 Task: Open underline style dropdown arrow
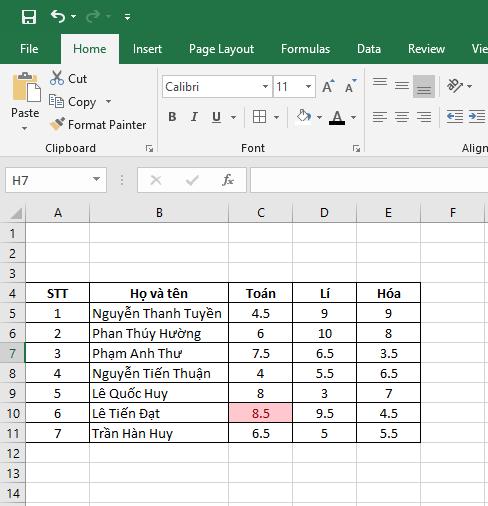[x=234, y=117]
